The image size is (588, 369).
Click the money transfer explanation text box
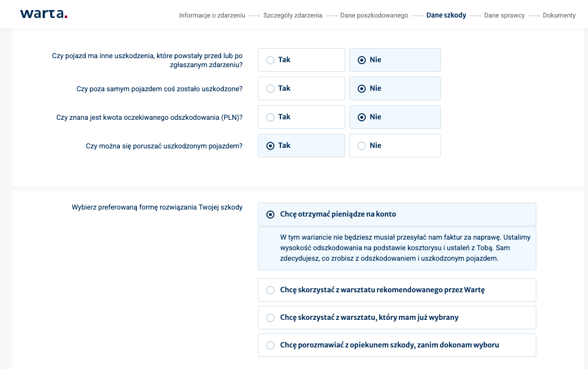(x=397, y=248)
